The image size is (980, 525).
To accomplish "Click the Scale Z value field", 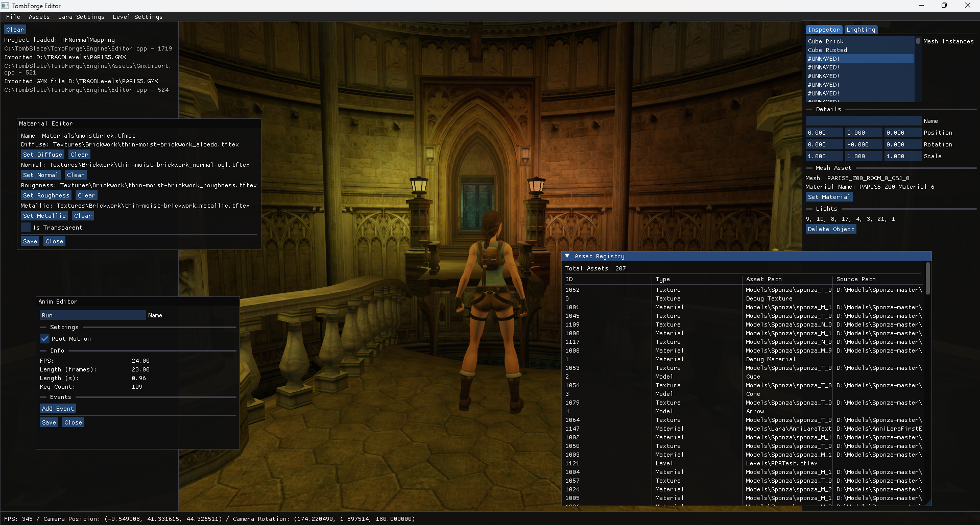I will point(902,156).
